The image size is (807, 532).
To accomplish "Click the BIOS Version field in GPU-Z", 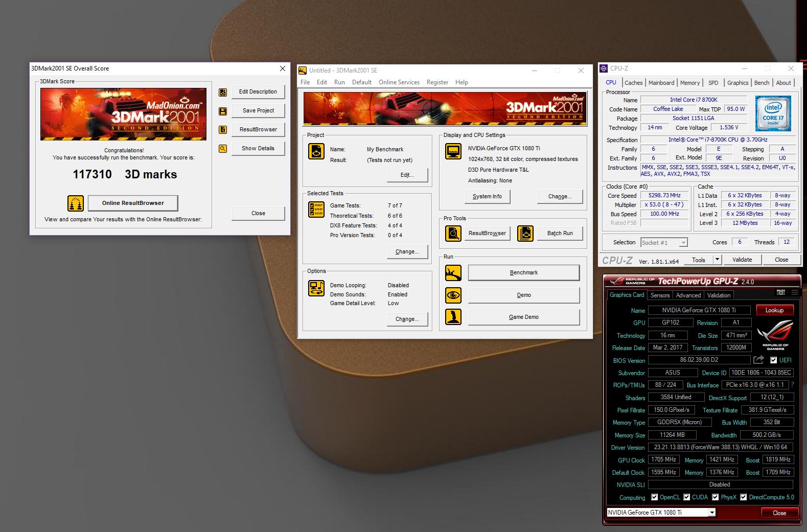I will click(699, 360).
